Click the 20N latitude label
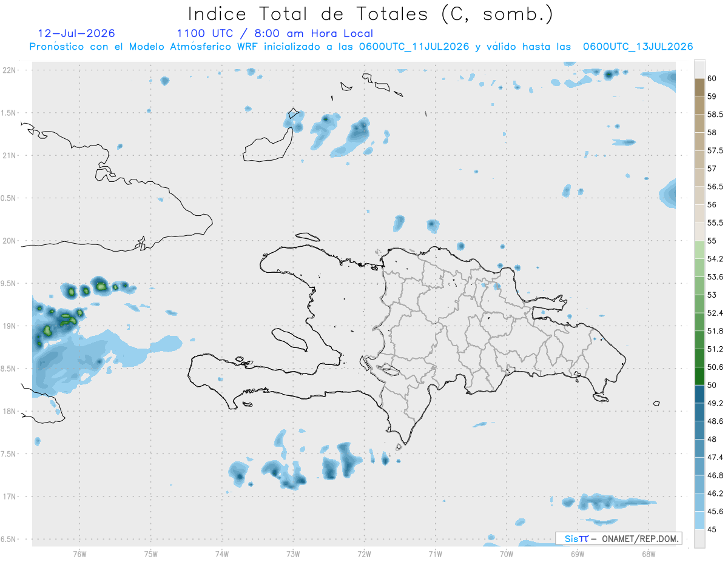The height and width of the screenshot is (562, 728). (x=10, y=241)
